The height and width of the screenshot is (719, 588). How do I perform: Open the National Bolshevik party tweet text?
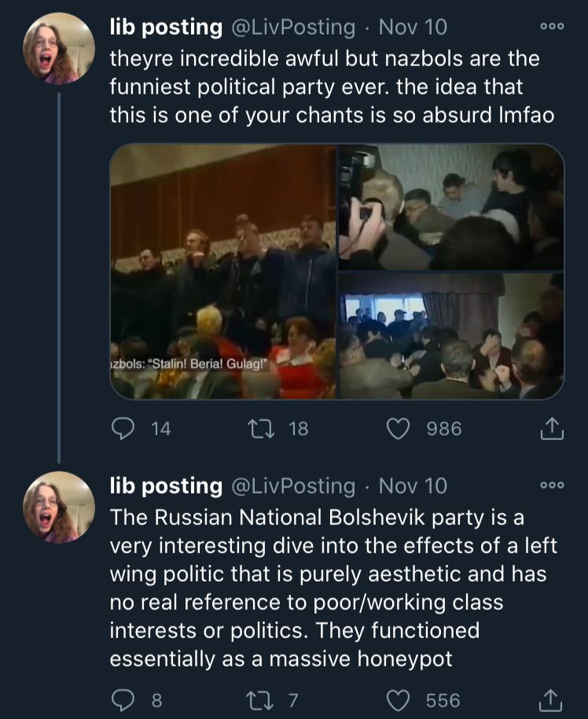[x=333, y=589]
